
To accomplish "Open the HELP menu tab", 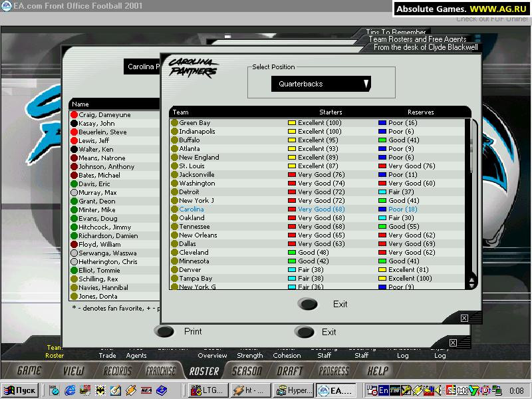I will click(378, 370).
